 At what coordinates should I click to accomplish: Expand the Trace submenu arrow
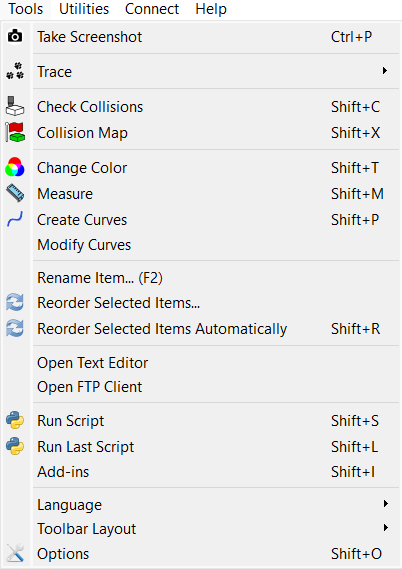click(x=385, y=70)
